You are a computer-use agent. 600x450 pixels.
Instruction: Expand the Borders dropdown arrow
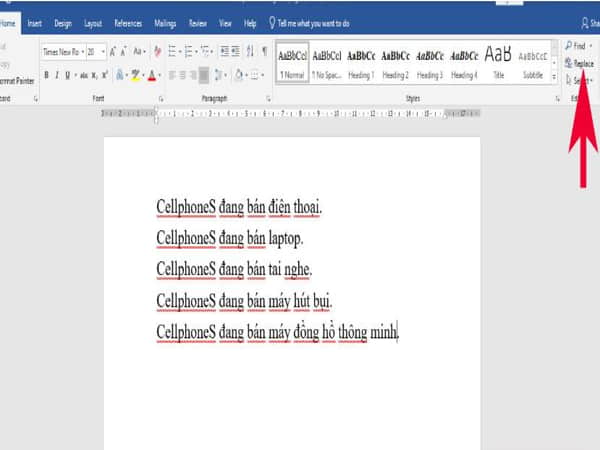click(x=263, y=75)
